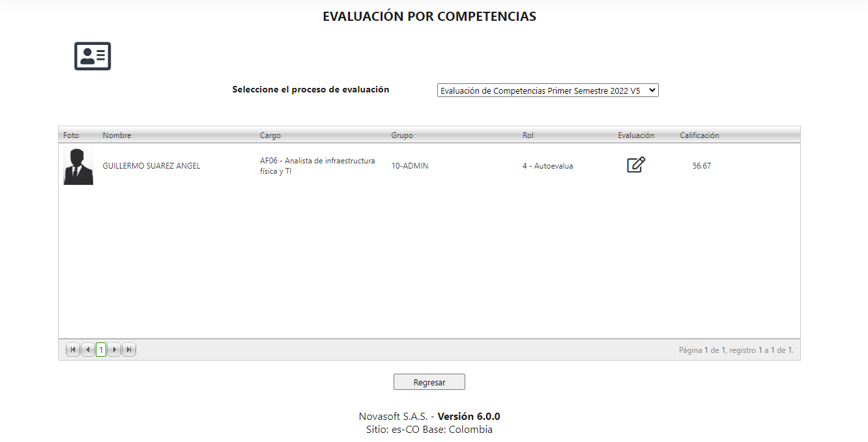Select 'Evaluación de Competencias Primer Semestre 2022 V5'
The image size is (868, 442).
(x=547, y=90)
